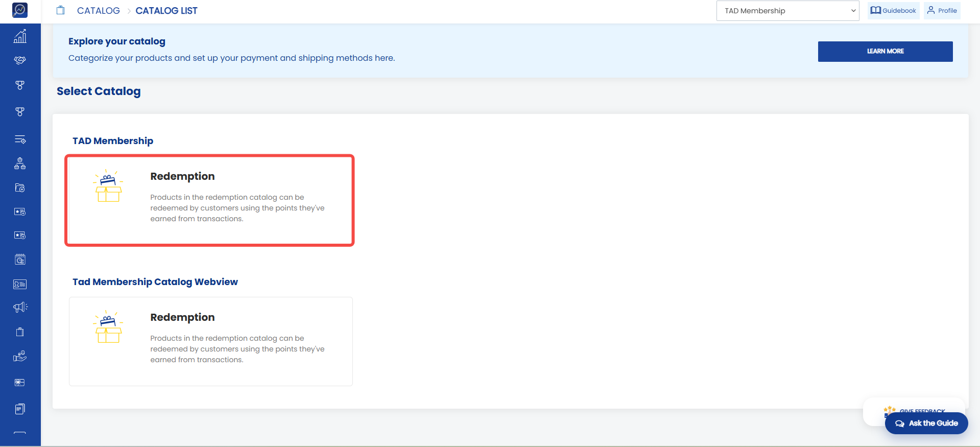Click the CATALOG breadcrumb link

pyautogui.click(x=99, y=11)
